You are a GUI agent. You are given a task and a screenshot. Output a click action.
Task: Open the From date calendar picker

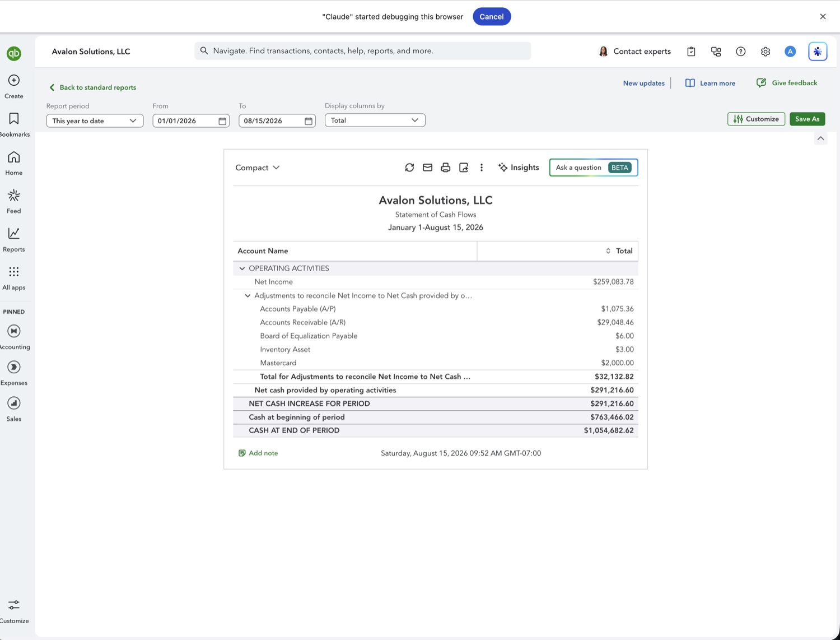[x=222, y=121]
